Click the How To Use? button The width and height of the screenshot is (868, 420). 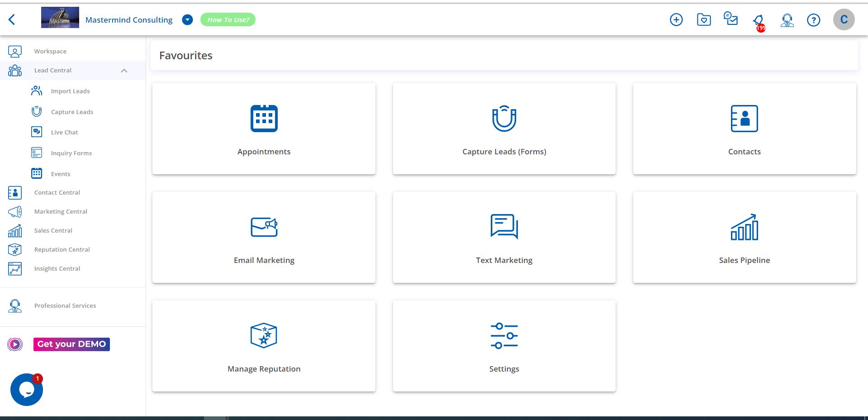tap(228, 19)
